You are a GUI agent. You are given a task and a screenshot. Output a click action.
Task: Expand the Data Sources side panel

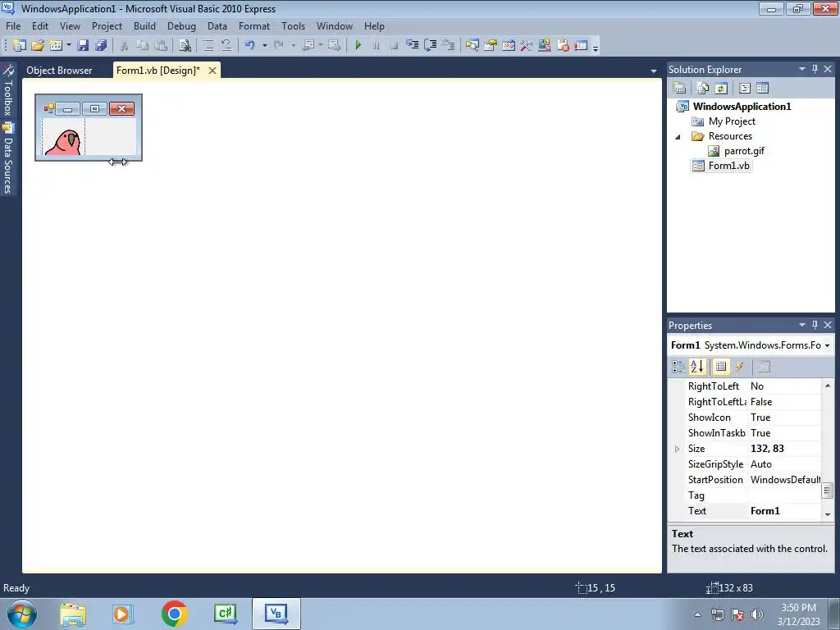coord(8,158)
